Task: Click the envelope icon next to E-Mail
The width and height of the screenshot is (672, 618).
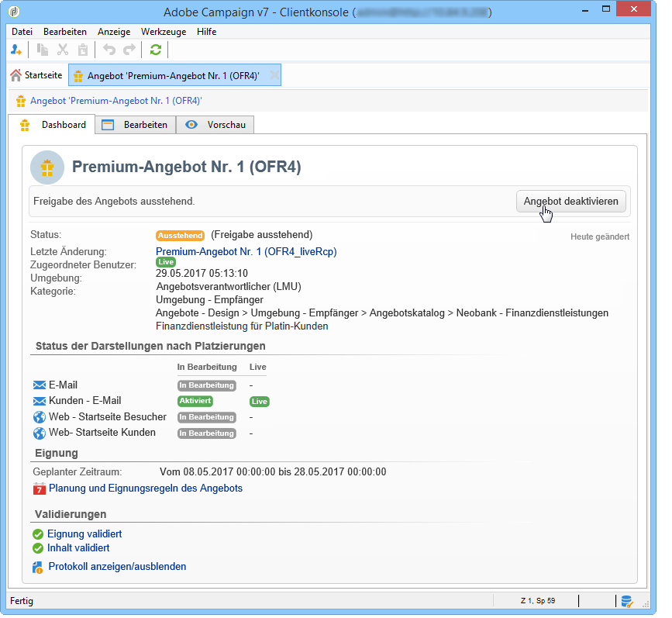Action: tap(40, 385)
